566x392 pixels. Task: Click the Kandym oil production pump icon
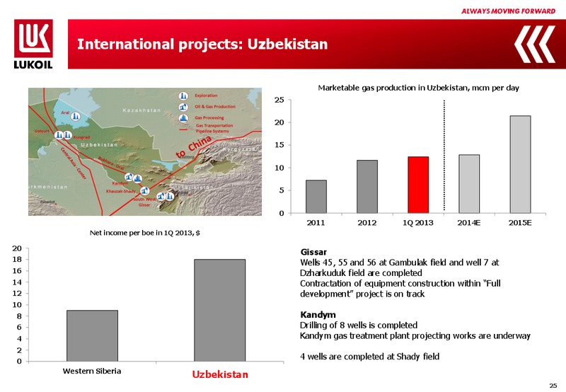tap(129, 176)
